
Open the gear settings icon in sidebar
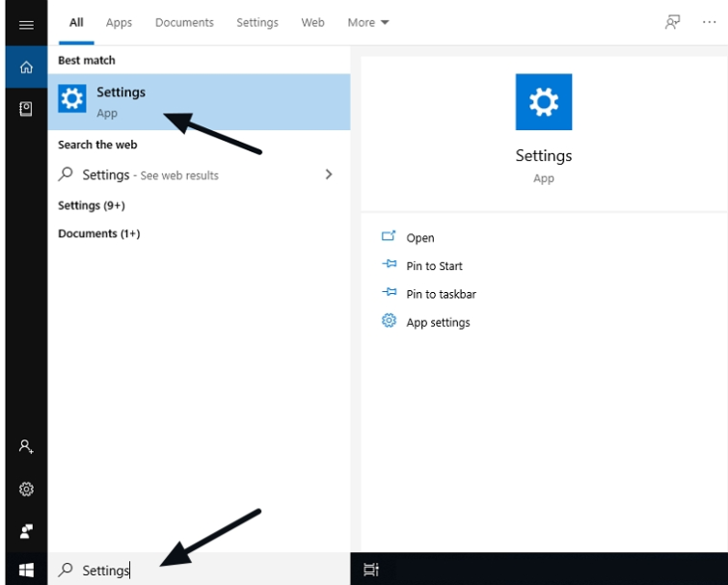(26, 490)
